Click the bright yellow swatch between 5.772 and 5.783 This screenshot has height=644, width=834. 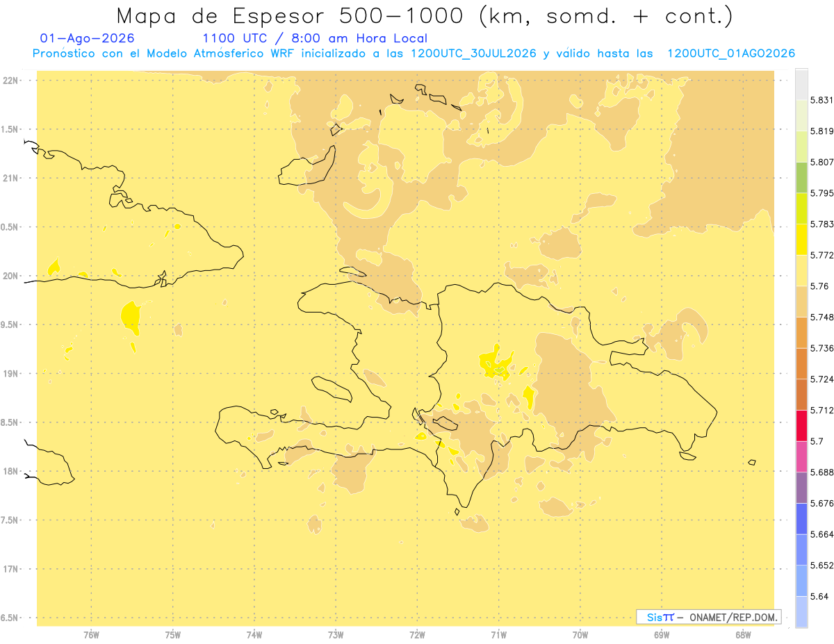(801, 239)
